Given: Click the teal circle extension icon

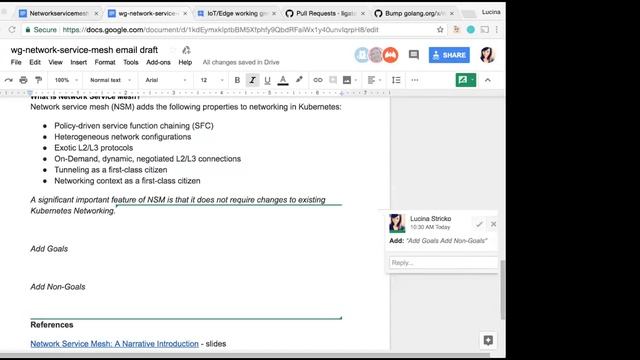Looking at the screenshot, I should (x=471, y=29).
